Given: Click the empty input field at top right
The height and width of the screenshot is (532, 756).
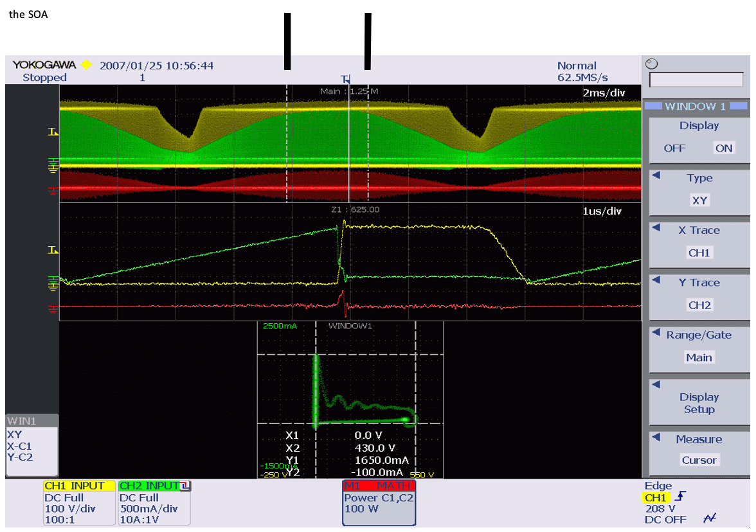Looking at the screenshot, I should click(x=696, y=80).
